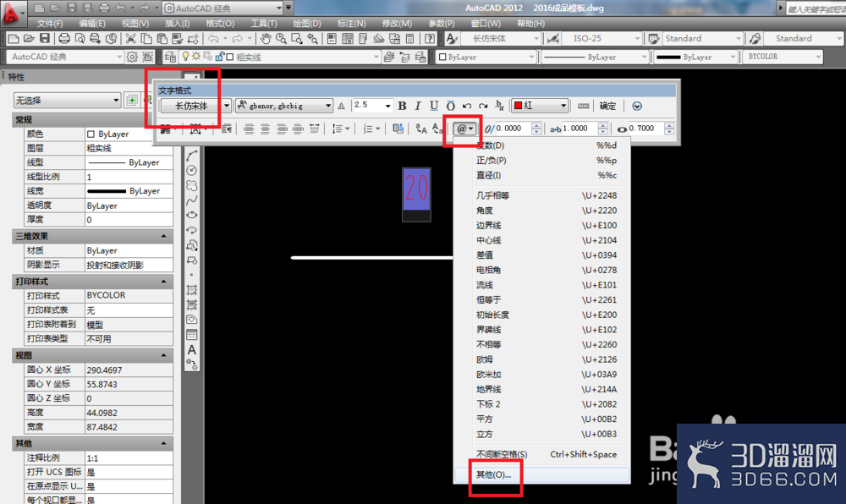Click Undo in the Text Formatting toolbar
The image size is (846, 504).
467,107
